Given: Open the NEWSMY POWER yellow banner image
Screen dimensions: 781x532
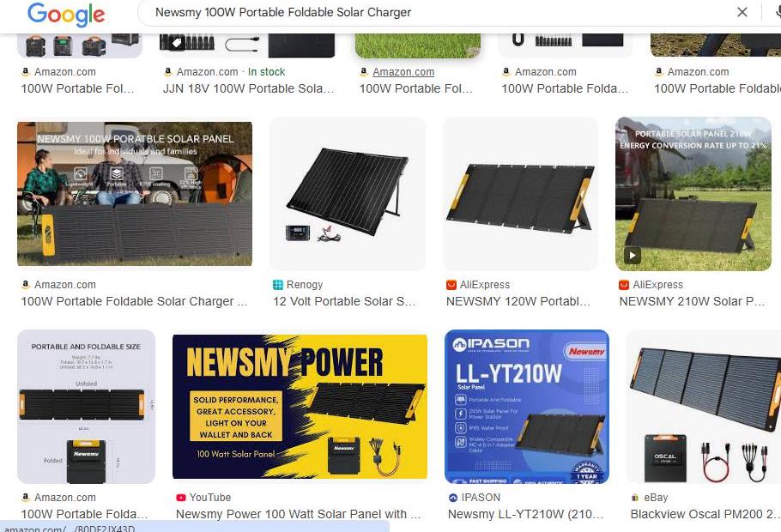Looking at the screenshot, I should [300, 406].
